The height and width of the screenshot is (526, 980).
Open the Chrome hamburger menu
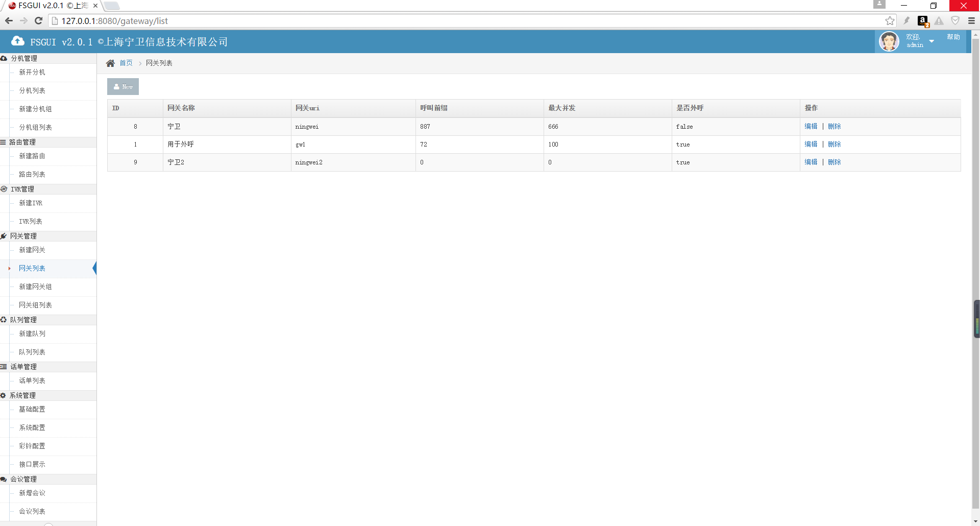(x=971, y=21)
